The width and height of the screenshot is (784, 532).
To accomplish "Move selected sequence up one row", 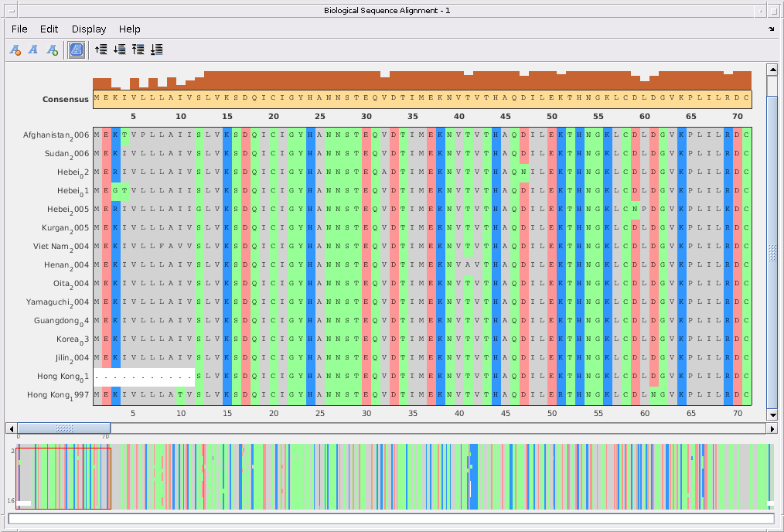I will click(101, 49).
